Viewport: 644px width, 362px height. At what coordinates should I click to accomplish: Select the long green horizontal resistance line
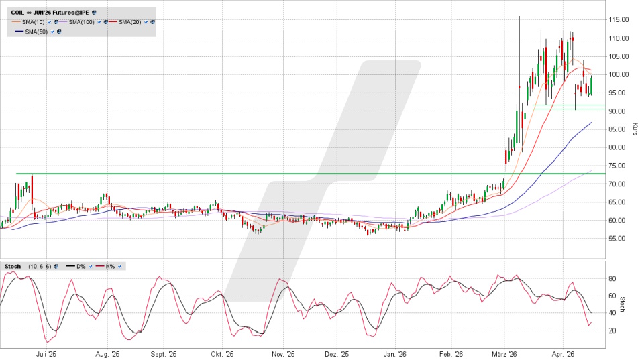coord(201,174)
